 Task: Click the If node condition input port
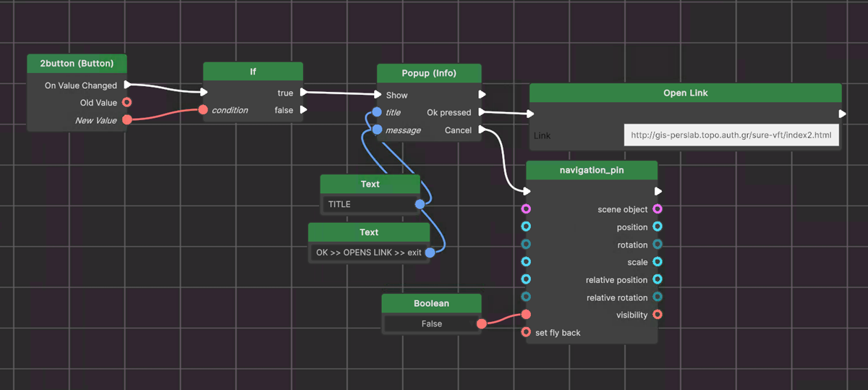204,110
